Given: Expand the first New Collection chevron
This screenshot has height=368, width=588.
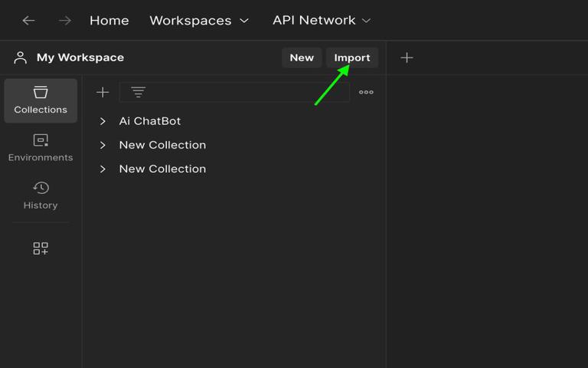Looking at the screenshot, I should [103, 145].
